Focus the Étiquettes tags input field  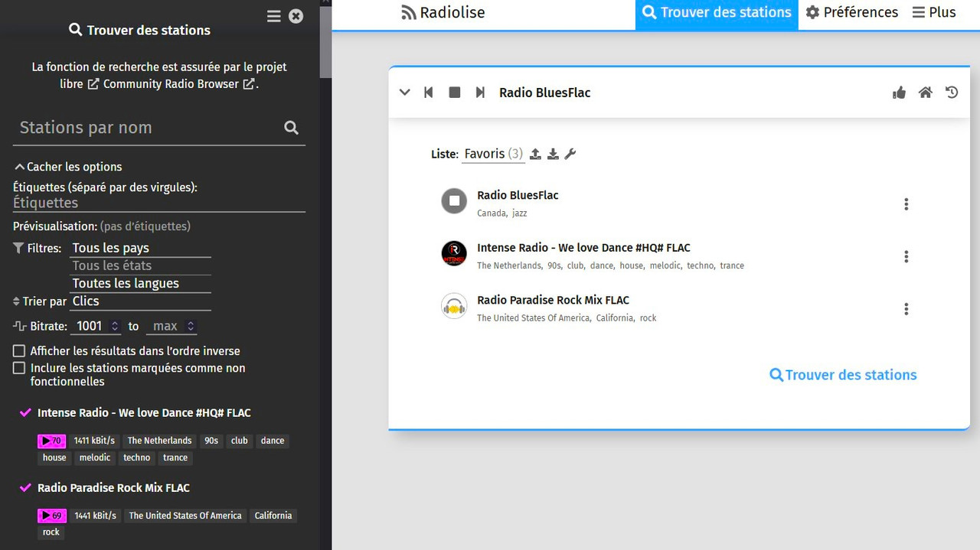click(x=159, y=203)
